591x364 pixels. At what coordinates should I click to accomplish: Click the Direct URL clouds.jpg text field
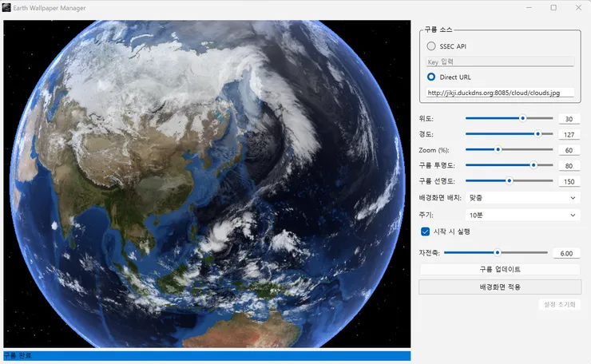pyautogui.click(x=500, y=93)
